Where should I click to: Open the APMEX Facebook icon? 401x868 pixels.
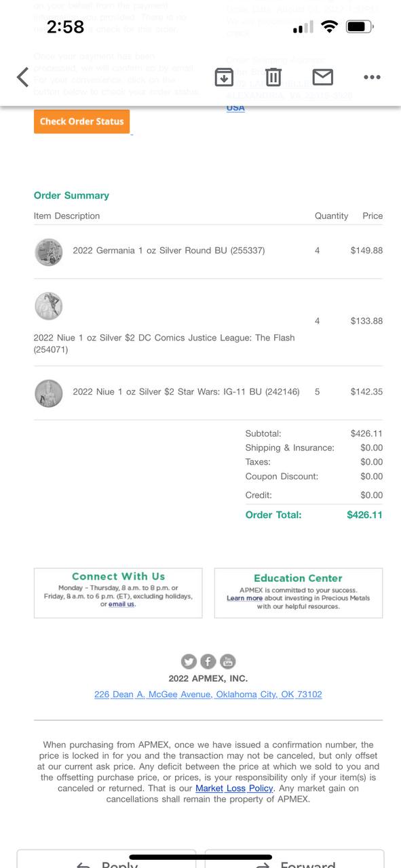click(208, 661)
